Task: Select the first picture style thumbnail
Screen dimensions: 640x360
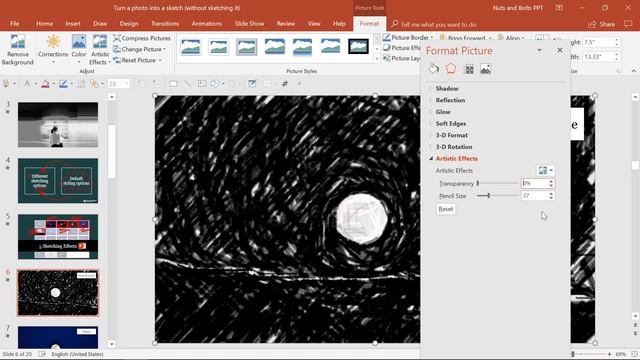Action: (x=191, y=47)
